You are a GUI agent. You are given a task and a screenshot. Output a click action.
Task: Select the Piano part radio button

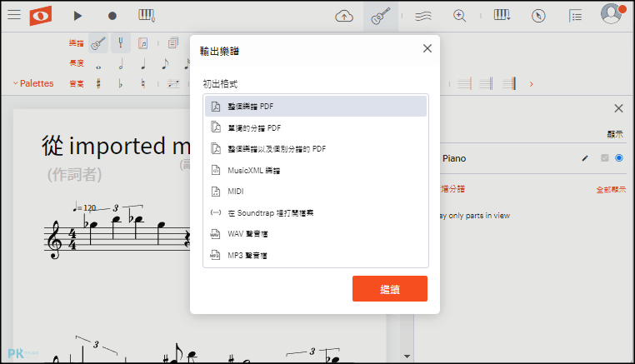point(619,158)
